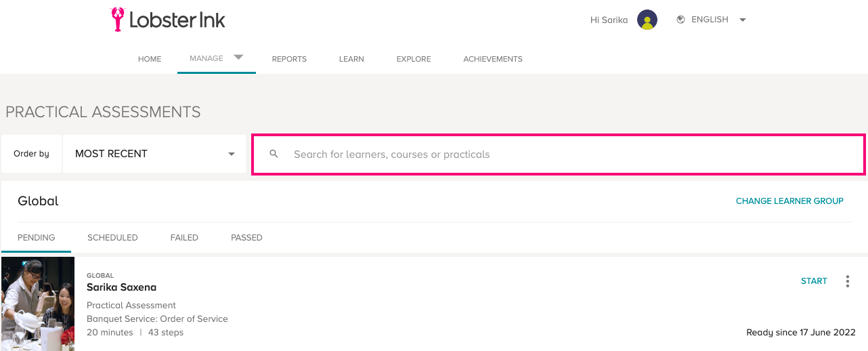The width and height of the screenshot is (868, 351).
Task: Click the 'Global' group heading
Action: coord(38,201)
